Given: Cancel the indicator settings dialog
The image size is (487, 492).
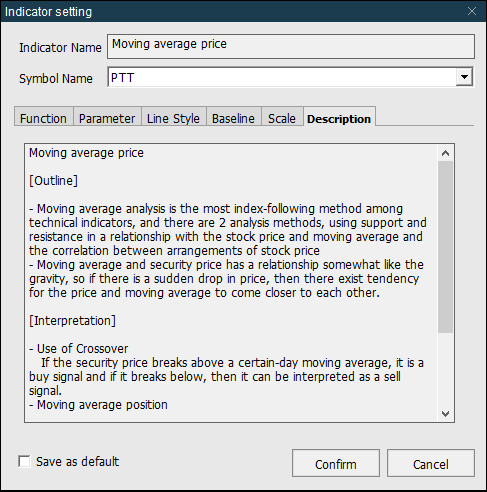Looking at the screenshot, I should click(x=431, y=464).
